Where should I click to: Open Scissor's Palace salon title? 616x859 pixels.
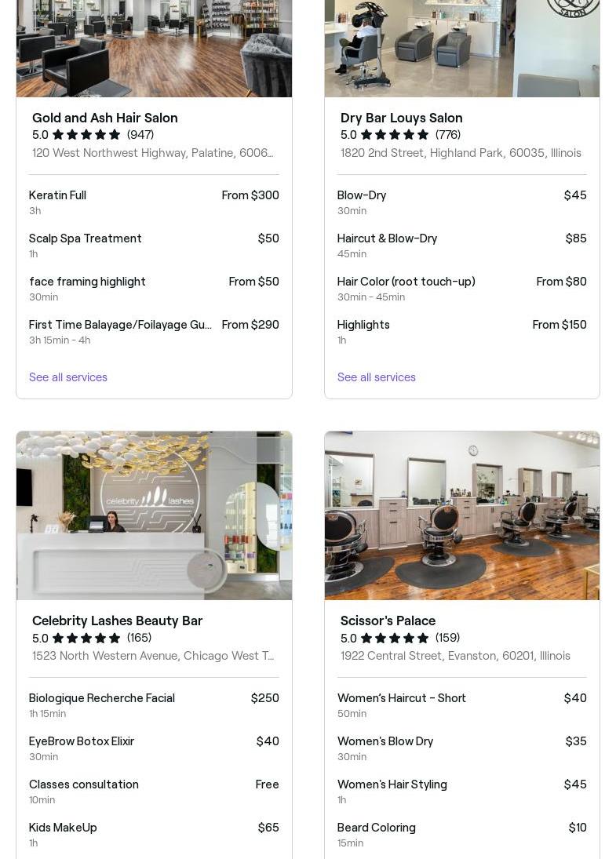pos(388,621)
